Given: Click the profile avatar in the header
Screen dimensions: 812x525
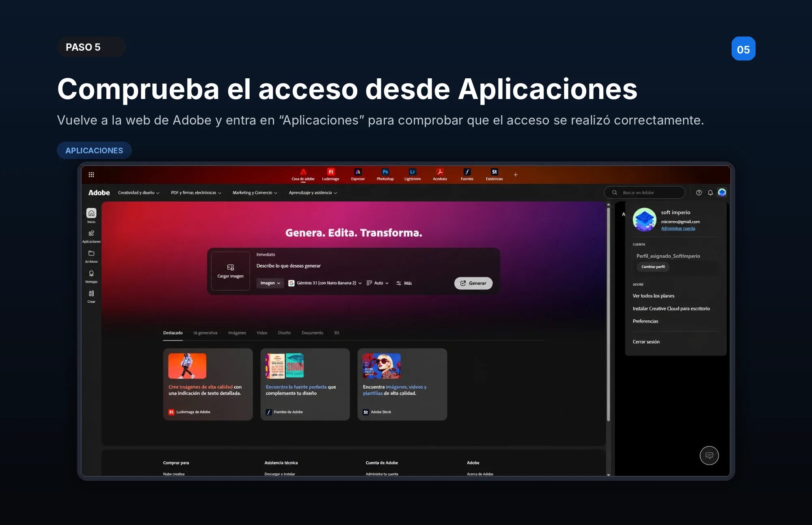Looking at the screenshot, I should 722,192.
